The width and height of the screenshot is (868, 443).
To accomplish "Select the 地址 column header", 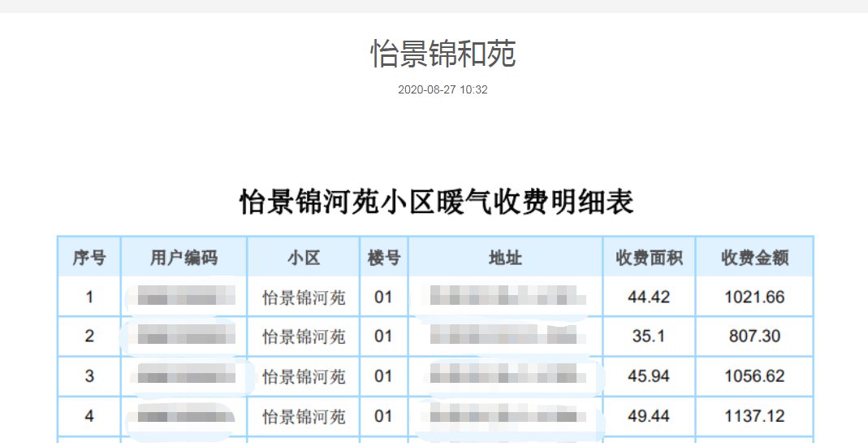I will (x=505, y=258).
